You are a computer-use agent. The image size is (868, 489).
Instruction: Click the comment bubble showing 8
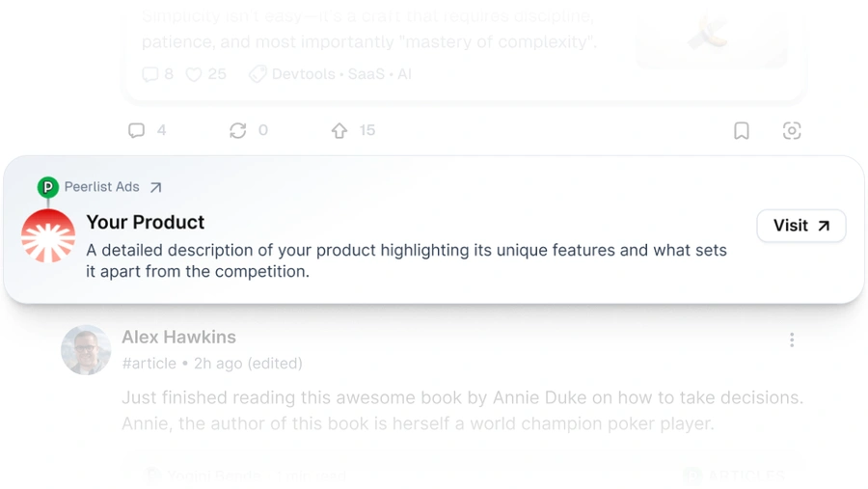point(149,74)
